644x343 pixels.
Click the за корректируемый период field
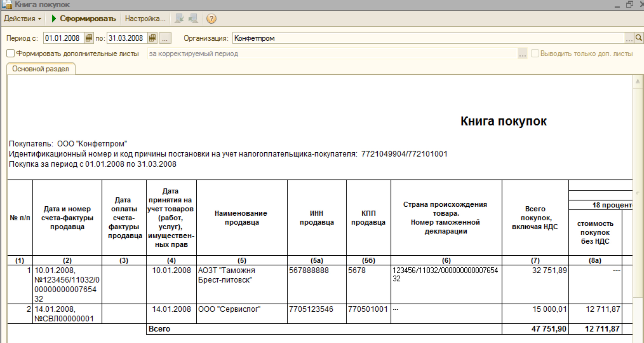(x=333, y=54)
